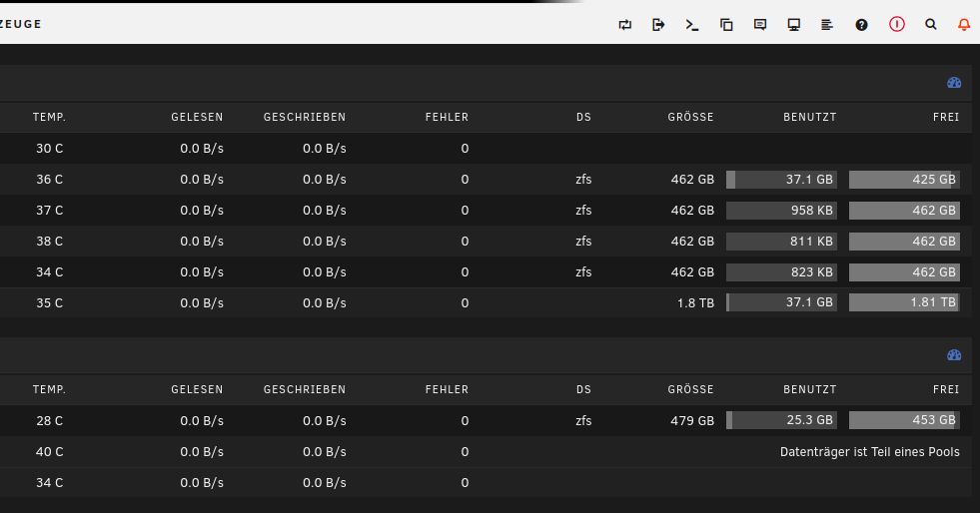The height and width of the screenshot is (513, 980).
Task: Open notifications with the orange bell
Action: (x=964, y=25)
